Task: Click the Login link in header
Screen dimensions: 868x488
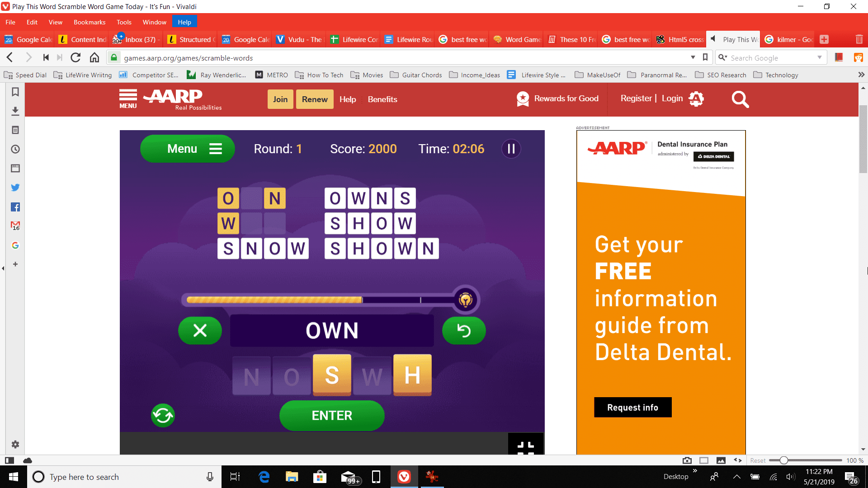Action: pos(672,99)
